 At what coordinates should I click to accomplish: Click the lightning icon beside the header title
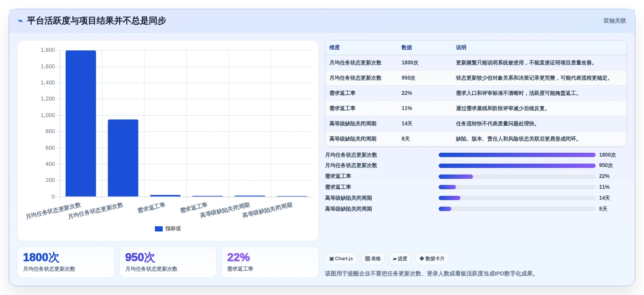(20, 21)
